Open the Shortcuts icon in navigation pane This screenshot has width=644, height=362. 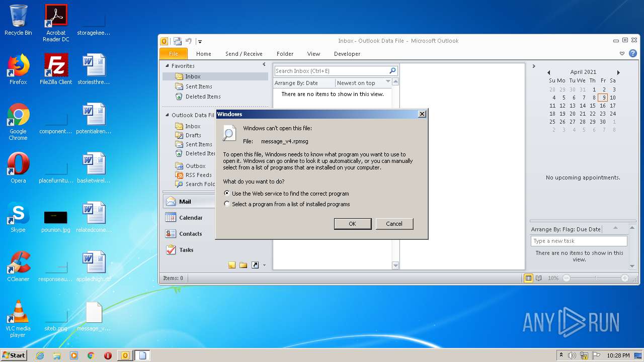pyautogui.click(x=255, y=265)
